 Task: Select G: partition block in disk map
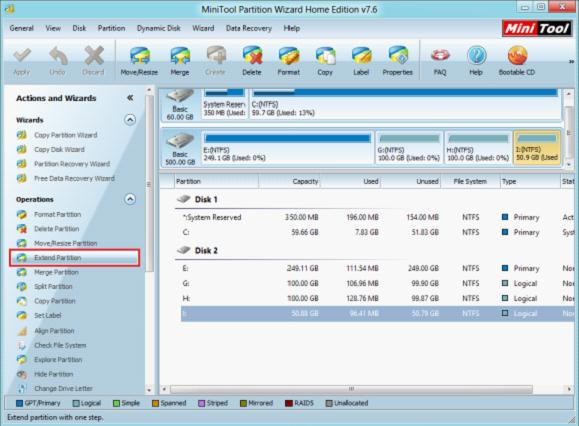coord(409,148)
